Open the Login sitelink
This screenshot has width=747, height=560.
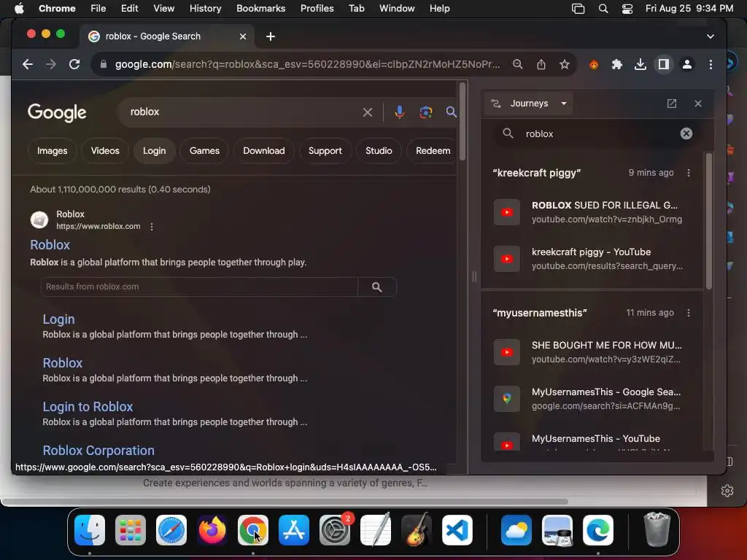coord(58,319)
